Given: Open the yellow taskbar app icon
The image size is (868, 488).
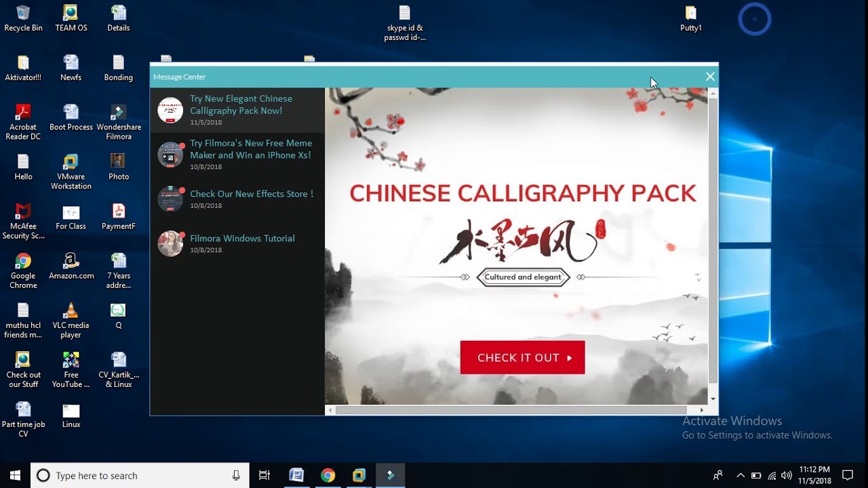Looking at the screenshot, I should tap(359, 475).
